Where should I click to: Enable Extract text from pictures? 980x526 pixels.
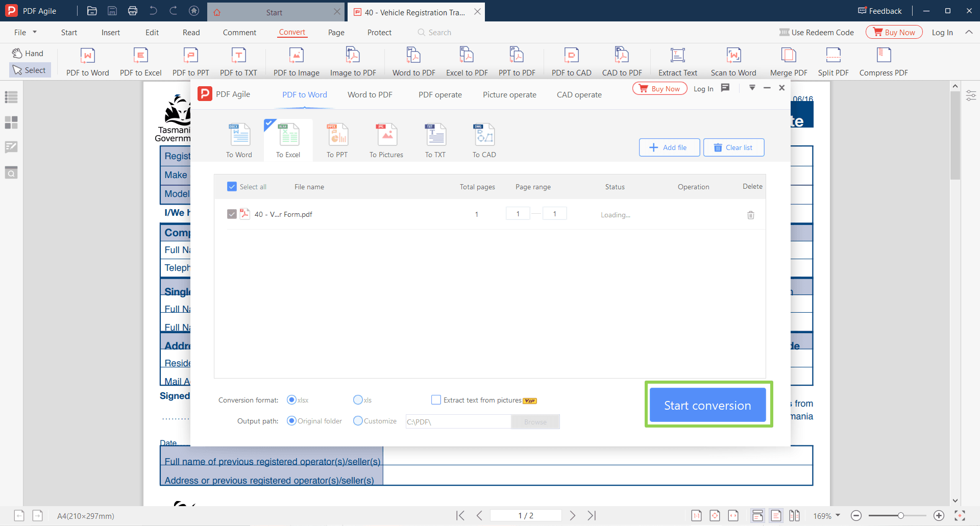coord(436,400)
